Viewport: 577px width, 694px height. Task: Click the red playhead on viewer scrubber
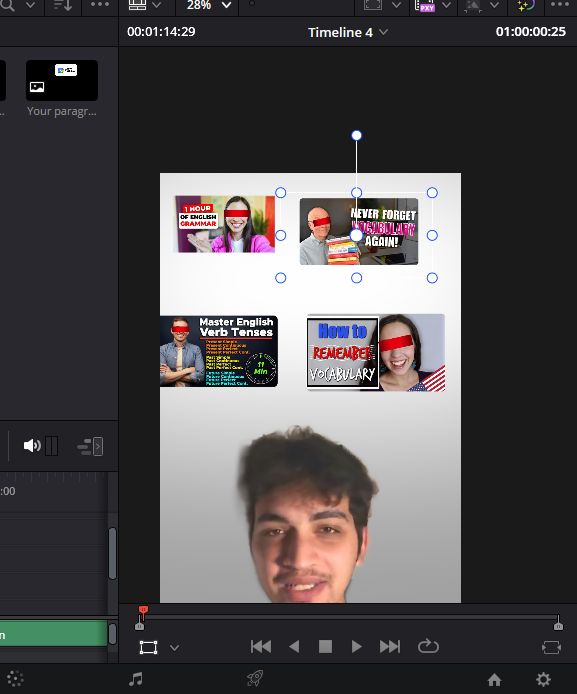143,610
